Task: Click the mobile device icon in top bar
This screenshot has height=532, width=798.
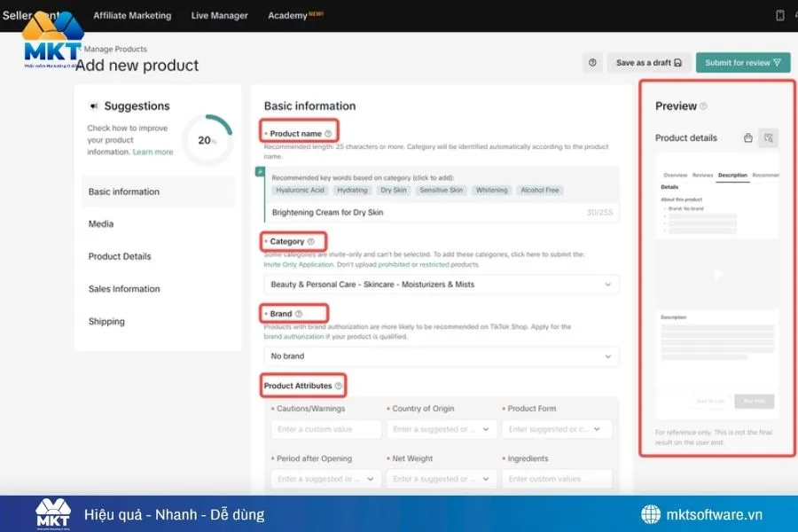Action: pyautogui.click(x=780, y=15)
